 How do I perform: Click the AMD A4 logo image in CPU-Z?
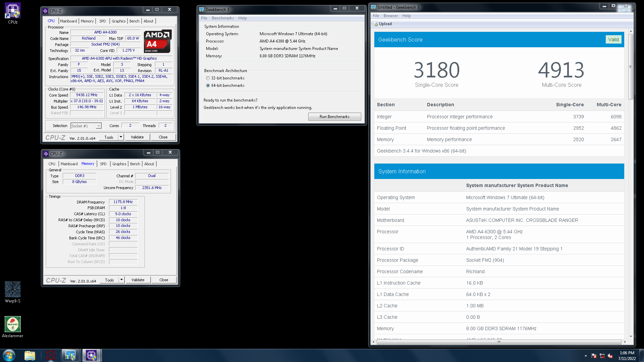[x=158, y=42]
